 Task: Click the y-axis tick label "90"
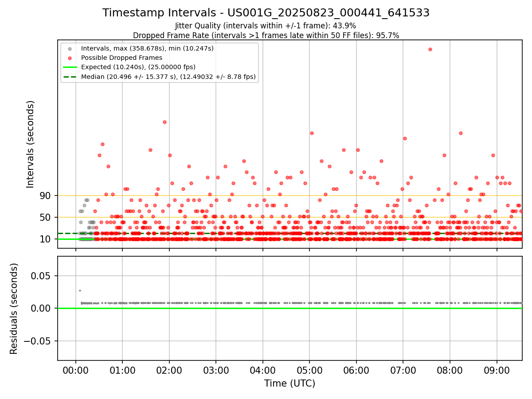46,196
